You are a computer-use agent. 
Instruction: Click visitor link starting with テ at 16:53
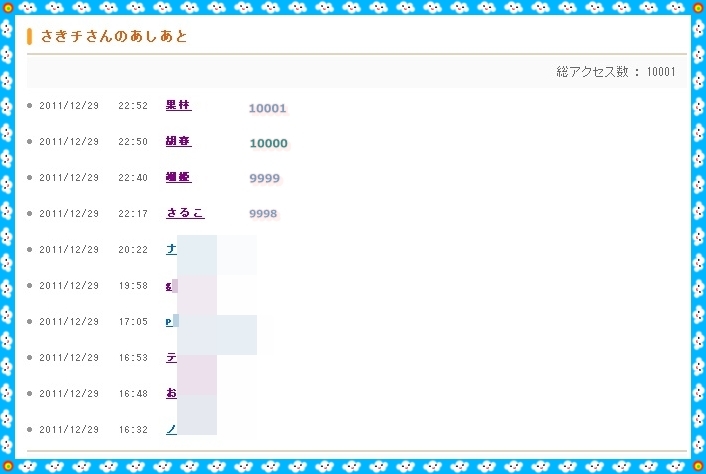[171, 357]
